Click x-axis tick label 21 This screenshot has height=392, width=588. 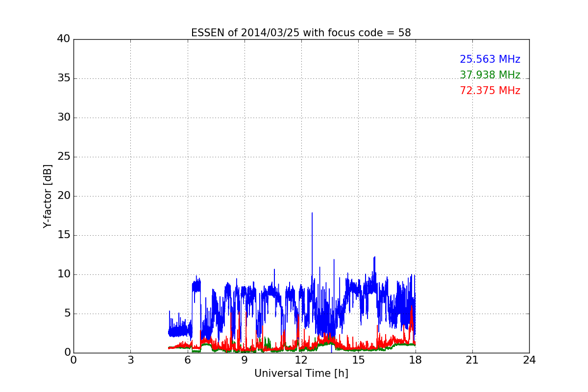point(472,360)
